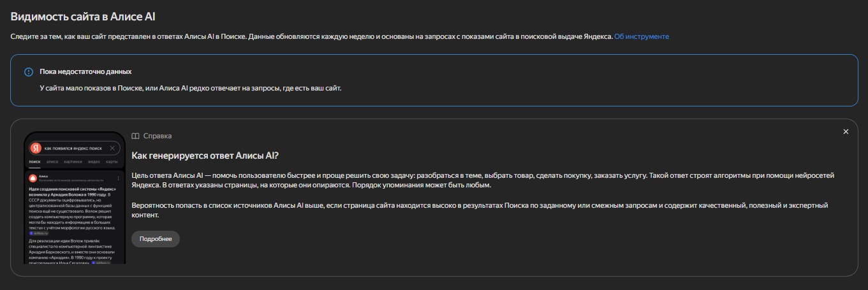The width and height of the screenshot is (868, 290).
Task: Click the Alice avatar icon in phone preview
Action: pyautogui.click(x=33, y=177)
